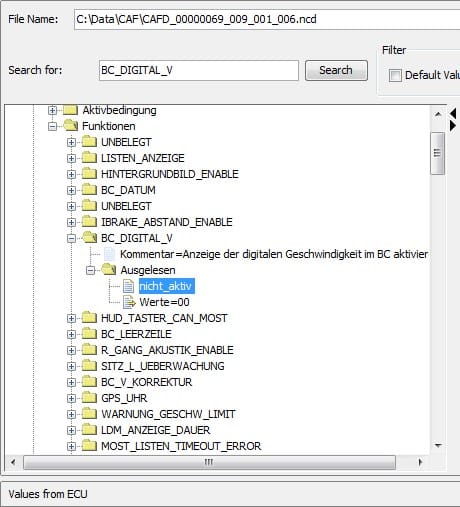Screen dimensions: 460x507
Task: Click the nicht_aktiv document icon
Action: 128,286
